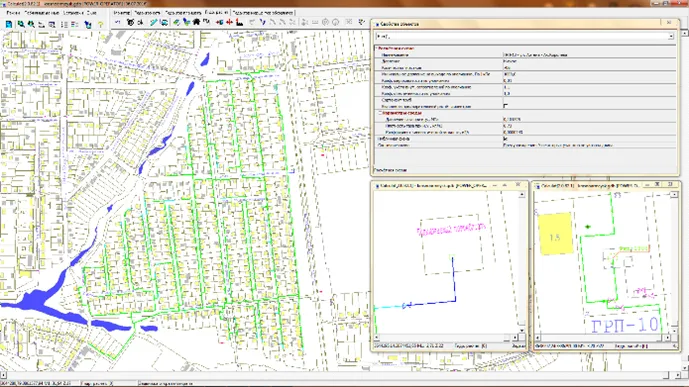Click the scroll-right arrow in the ГРП-10 map window

coord(667,337)
